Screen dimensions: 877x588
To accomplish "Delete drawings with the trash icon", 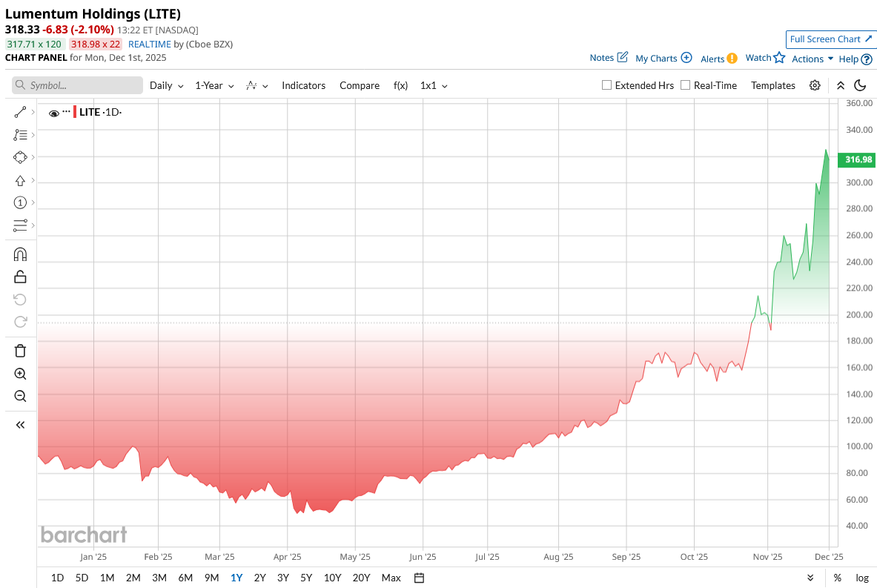I will [x=20, y=351].
